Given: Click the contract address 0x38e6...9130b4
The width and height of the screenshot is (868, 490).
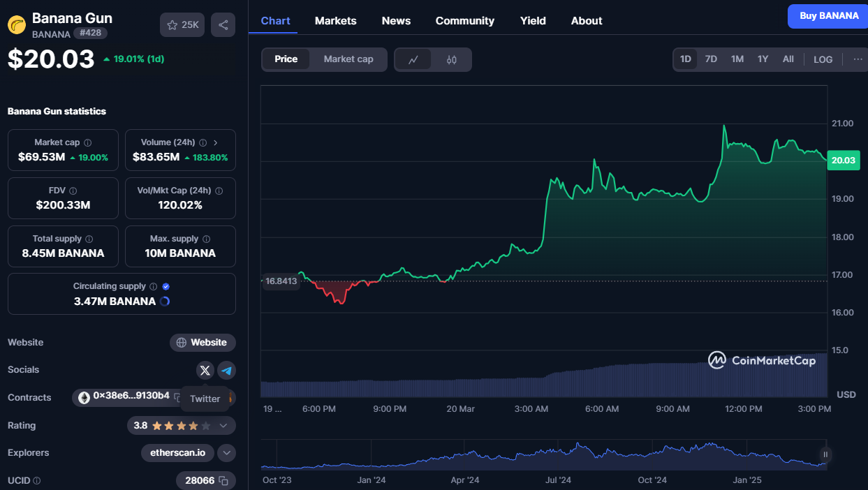Looking at the screenshot, I should click(x=131, y=396).
